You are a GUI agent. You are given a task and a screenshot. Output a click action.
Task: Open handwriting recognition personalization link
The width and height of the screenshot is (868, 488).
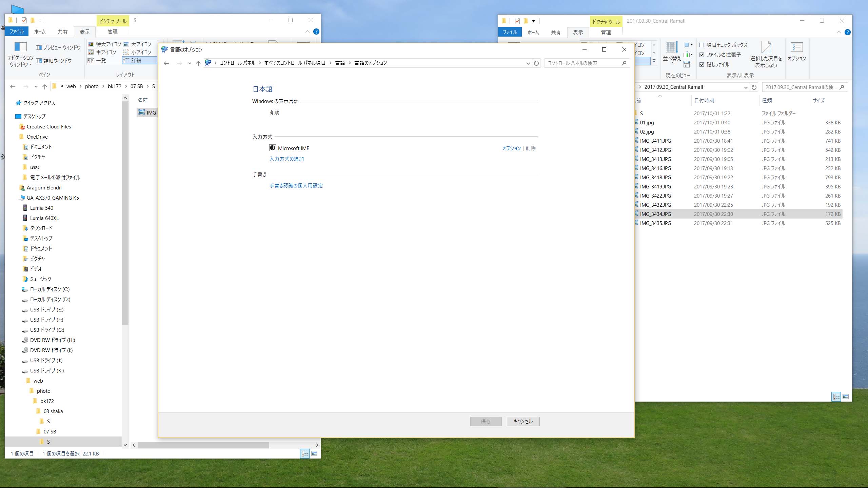[296, 186]
